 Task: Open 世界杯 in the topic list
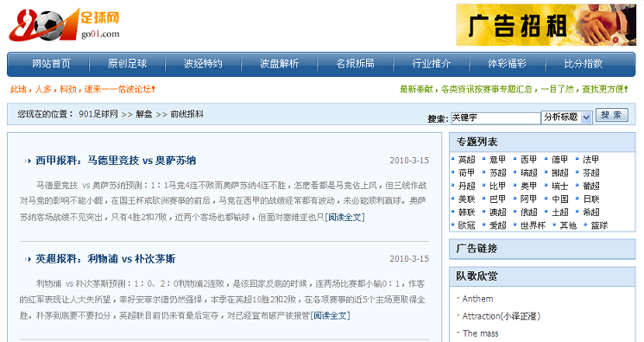coord(534,225)
